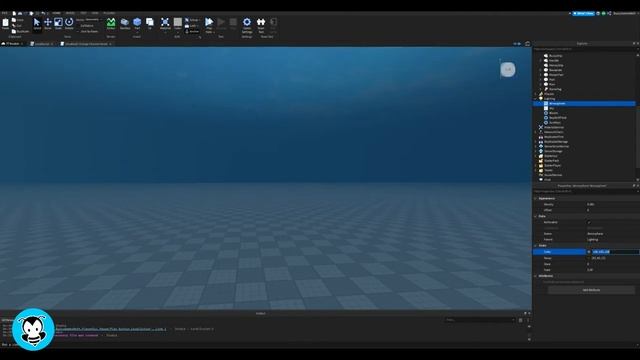Click the Add Attribute button
This screenshot has width=640, height=360.
click(591, 290)
